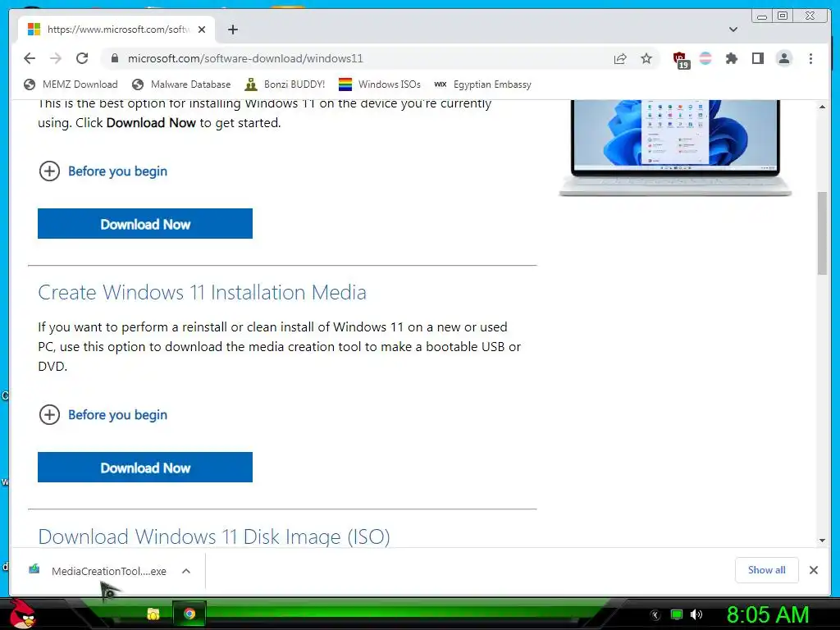Open the uBlock extension with 19 badge
Screen dimensions: 840x630
pyautogui.click(x=681, y=59)
